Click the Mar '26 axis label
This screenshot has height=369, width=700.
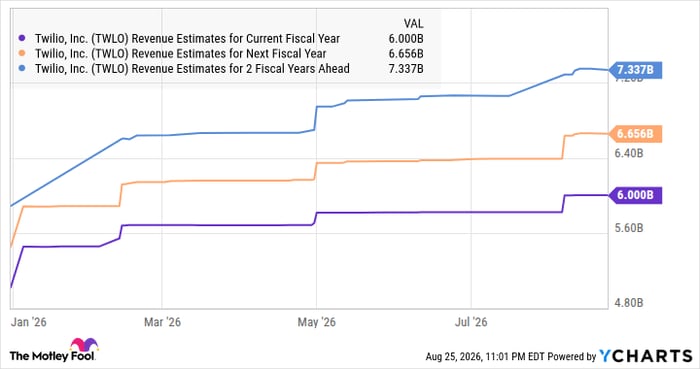tap(162, 322)
